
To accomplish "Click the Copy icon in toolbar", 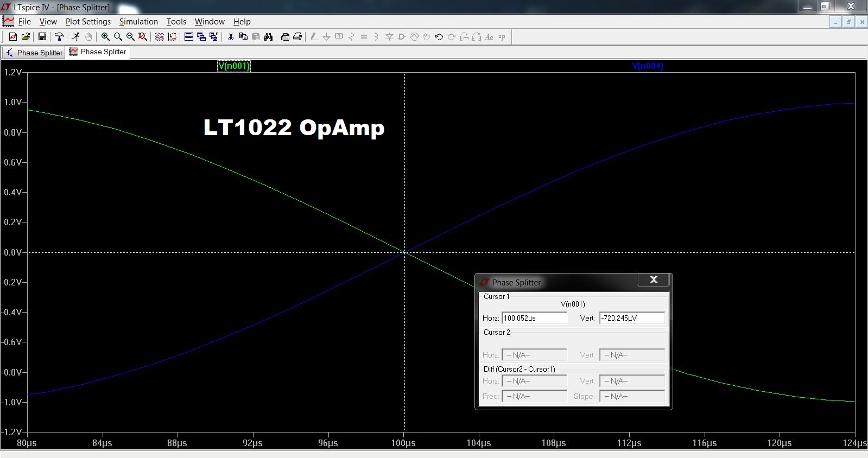I will click(x=243, y=37).
